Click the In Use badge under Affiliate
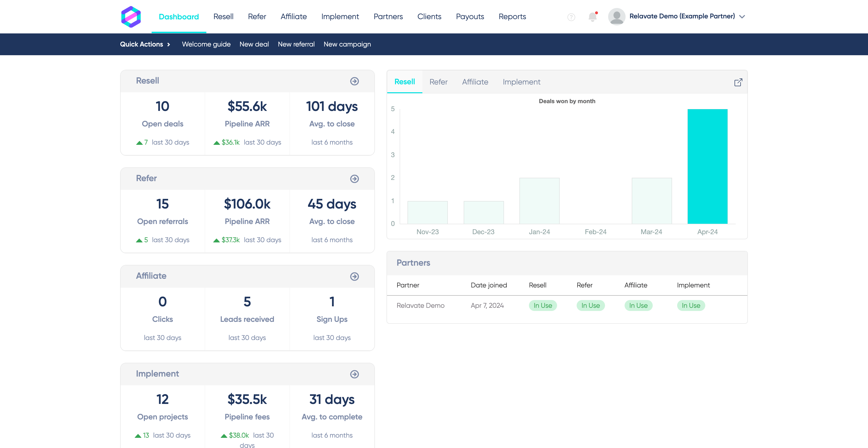 tap(638, 306)
